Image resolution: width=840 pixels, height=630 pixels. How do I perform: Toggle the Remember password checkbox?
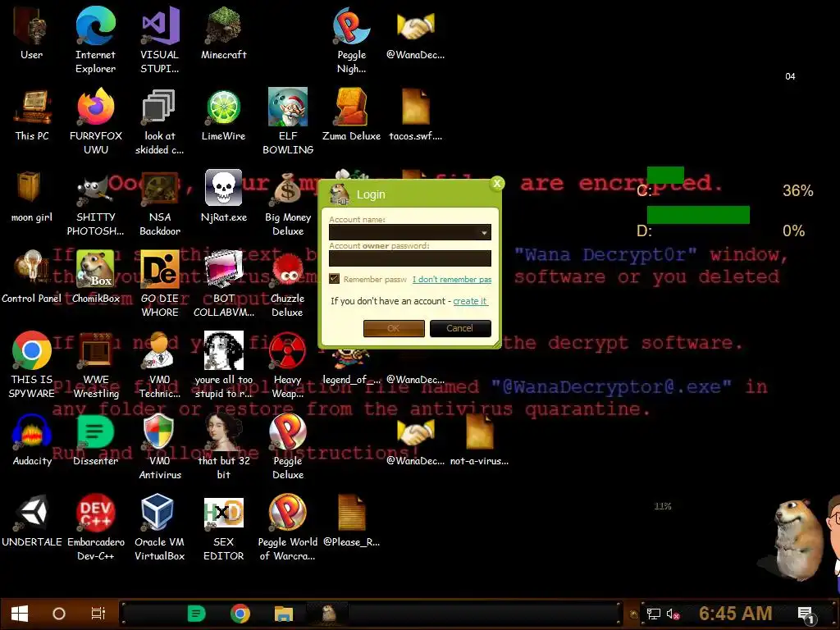point(335,279)
